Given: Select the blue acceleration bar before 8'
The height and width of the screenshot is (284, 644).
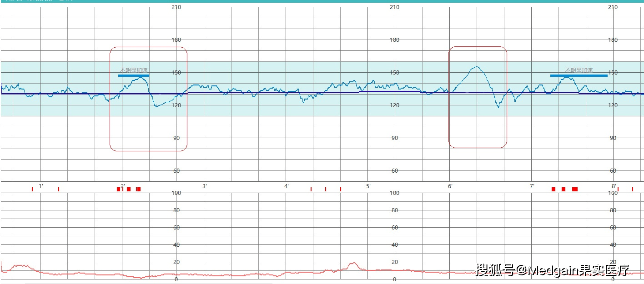Looking at the screenshot, I should pyautogui.click(x=579, y=75).
